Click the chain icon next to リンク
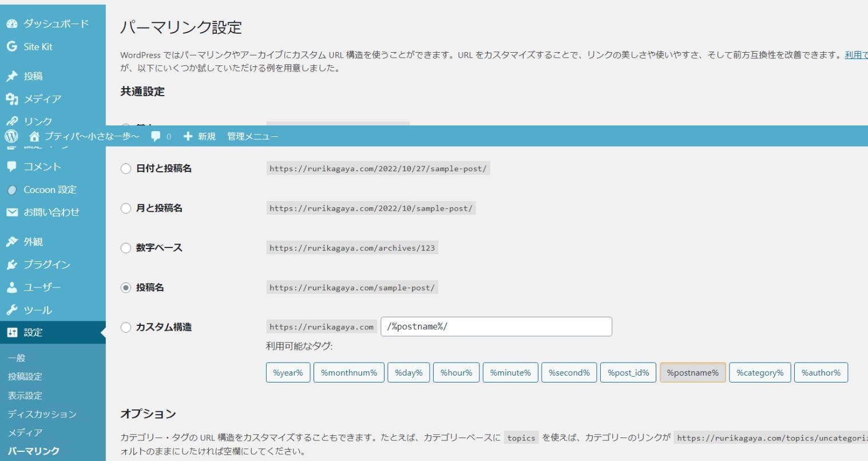 (x=12, y=121)
